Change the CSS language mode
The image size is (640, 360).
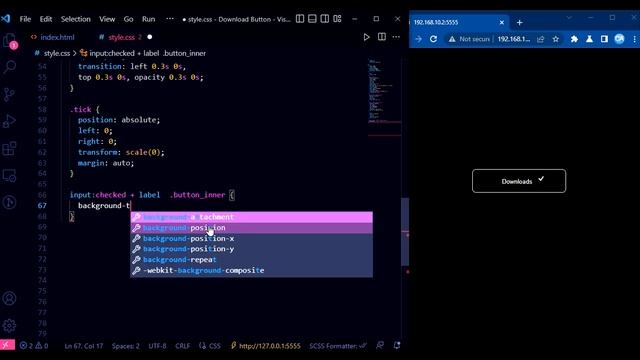(x=210, y=346)
